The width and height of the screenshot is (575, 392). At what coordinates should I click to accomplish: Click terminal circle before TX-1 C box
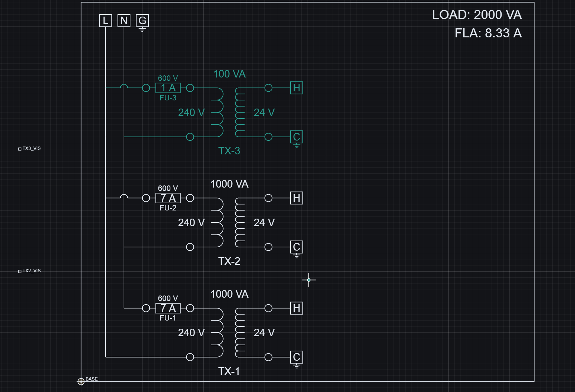pyautogui.click(x=268, y=357)
